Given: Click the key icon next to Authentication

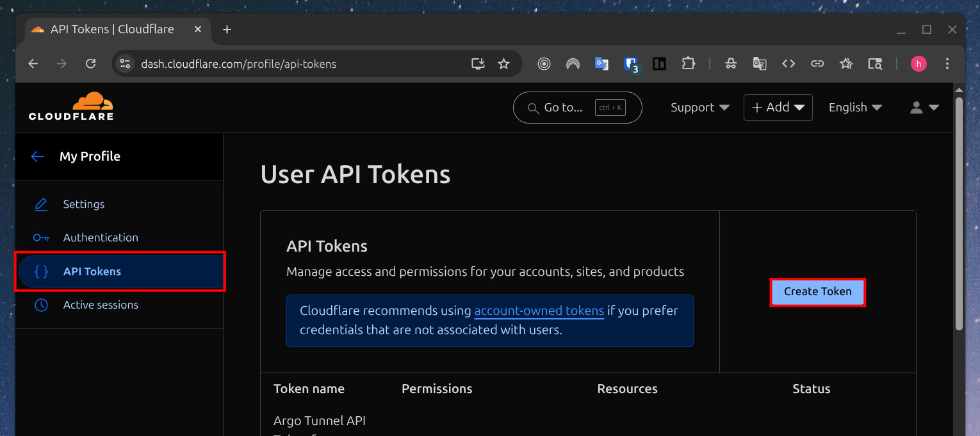Looking at the screenshot, I should (41, 238).
